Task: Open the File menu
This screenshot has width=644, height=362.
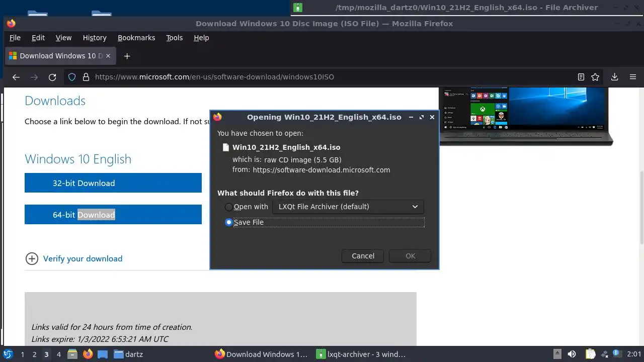Action: tap(15, 38)
